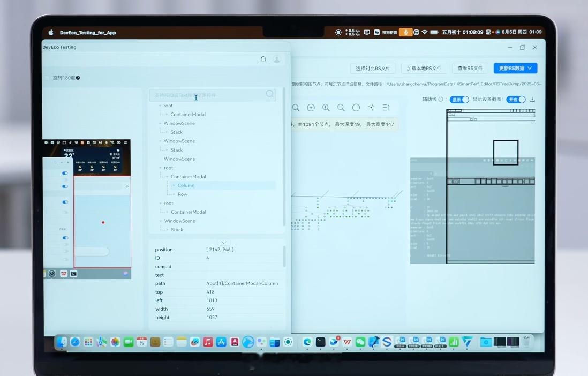
Task: Open Terminal from the Dock
Action: pos(320,342)
